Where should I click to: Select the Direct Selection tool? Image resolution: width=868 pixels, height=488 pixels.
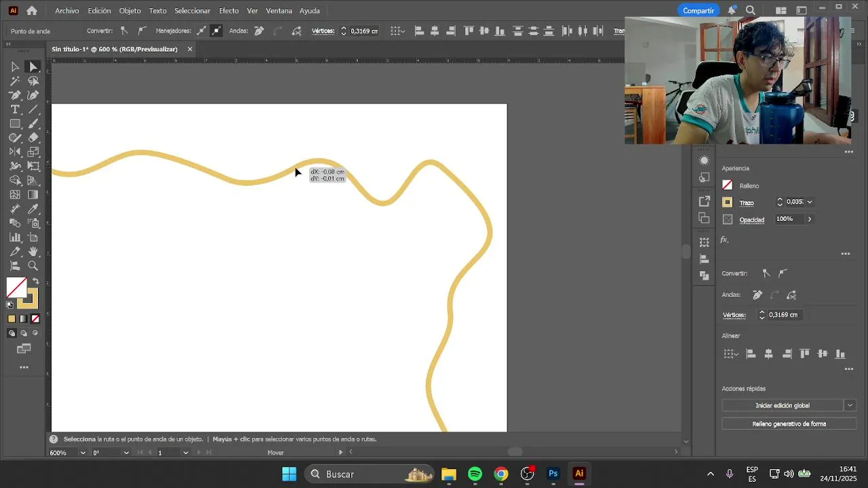coord(33,66)
